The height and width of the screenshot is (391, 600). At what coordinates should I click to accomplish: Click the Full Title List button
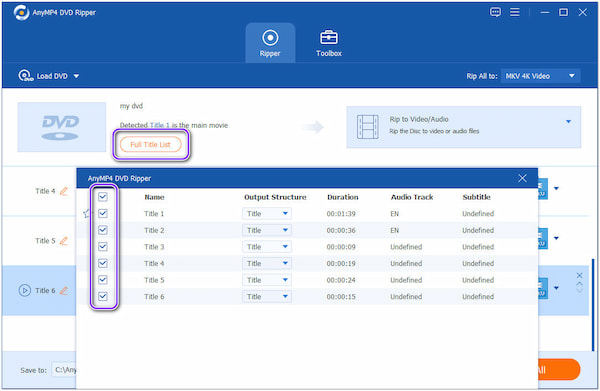[x=150, y=145]
